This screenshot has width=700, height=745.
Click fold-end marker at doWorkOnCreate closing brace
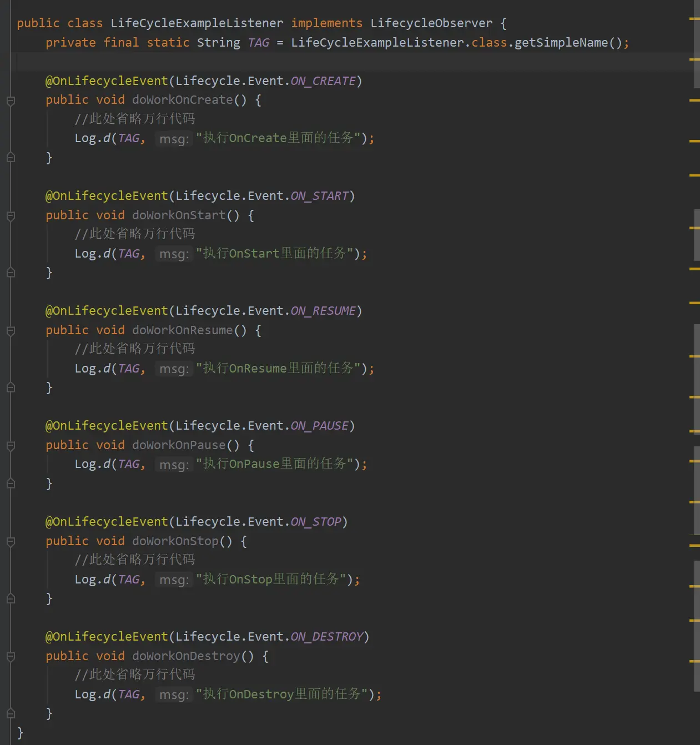11,158
